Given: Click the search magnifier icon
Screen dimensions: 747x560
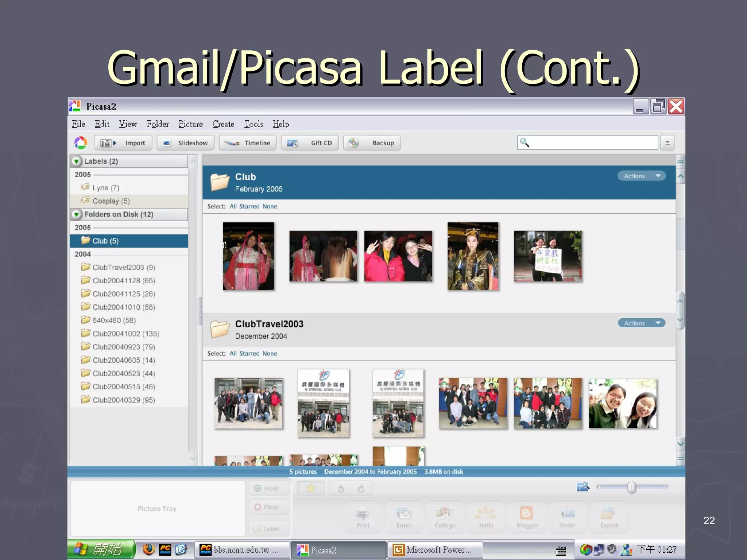Looking at the screenshot, I should click(525, 143).
